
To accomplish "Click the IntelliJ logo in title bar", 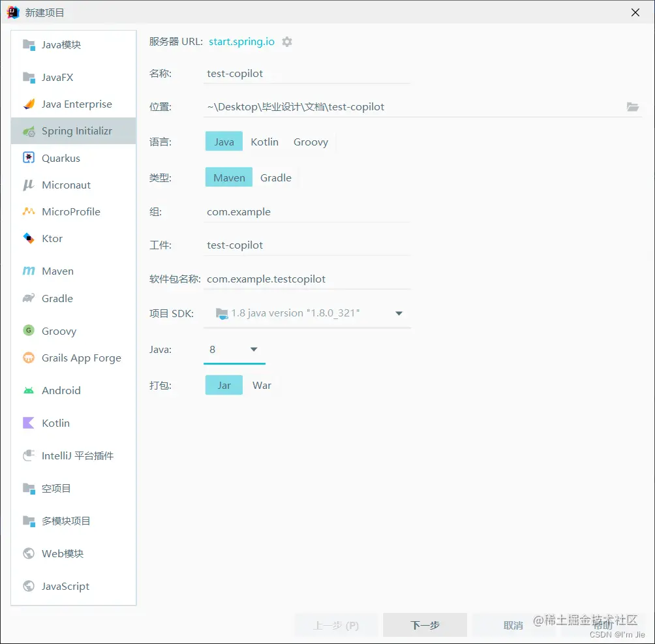I will click(x=13, y=12).
